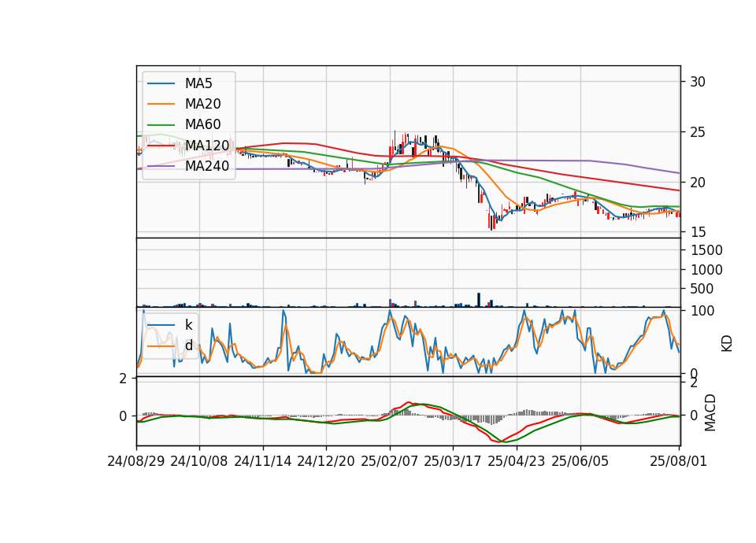The image size is (756, 543).
Task: Click the 25/04/23 date tick label
Action: (x=517, y=461)
